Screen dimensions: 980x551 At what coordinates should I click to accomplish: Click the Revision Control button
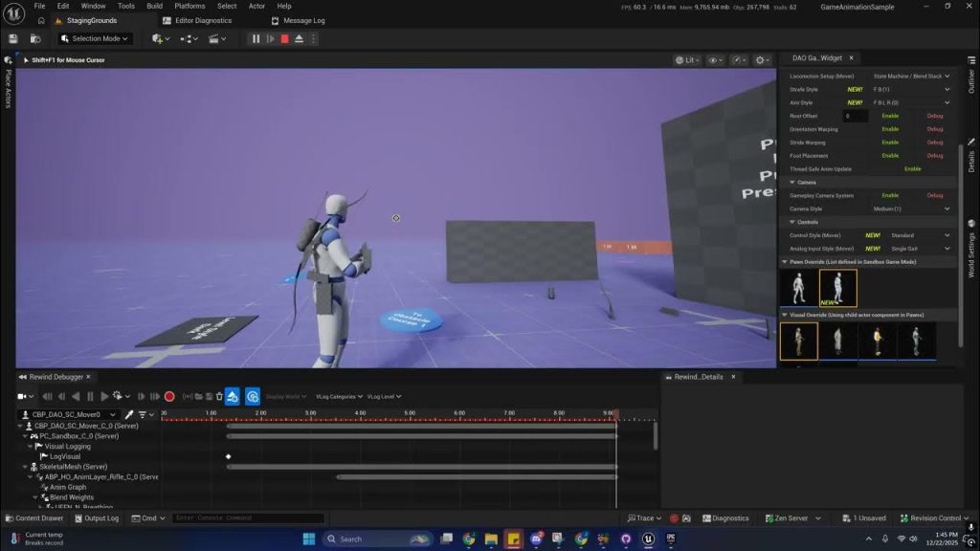[x=935, y=518]
